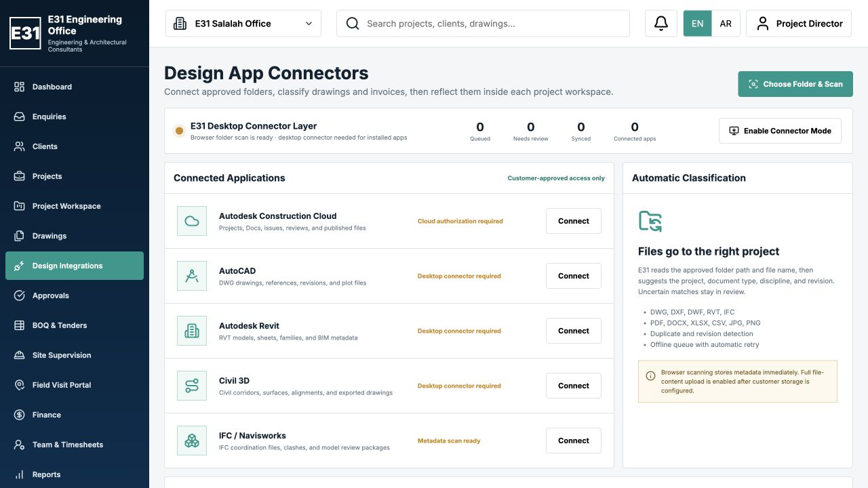Navigate to Projects
Image resolution: width=868 pixels, height=488 pixels.
click(75, 176)
